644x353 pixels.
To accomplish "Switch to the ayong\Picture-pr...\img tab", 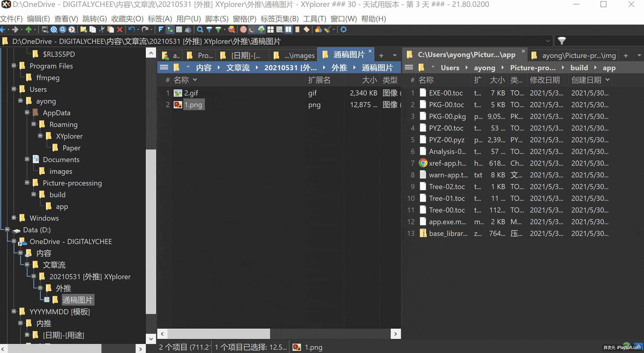I will coord(574,55).
